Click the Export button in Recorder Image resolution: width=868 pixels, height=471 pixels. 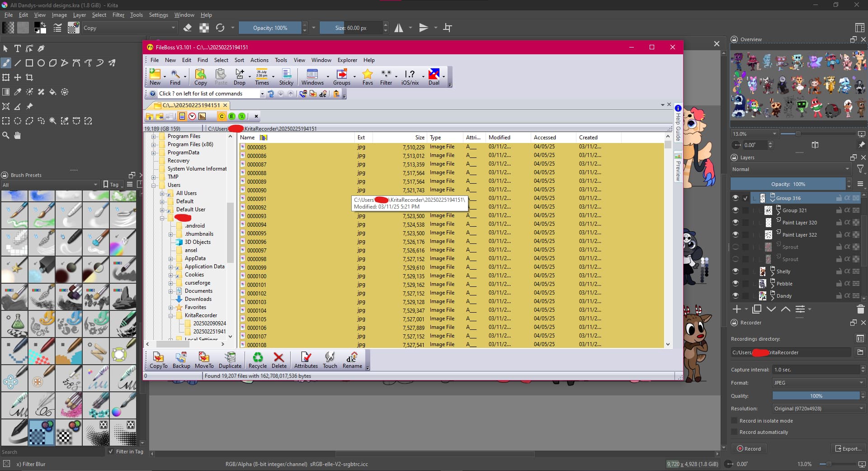tap(848, 449)
